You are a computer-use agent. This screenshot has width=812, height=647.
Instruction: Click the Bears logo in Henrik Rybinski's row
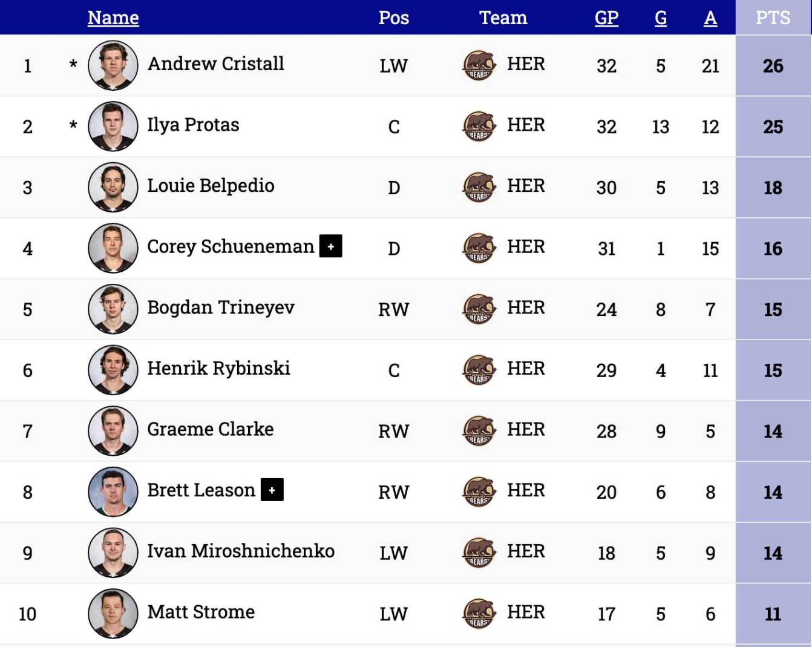tap(478, 370)
